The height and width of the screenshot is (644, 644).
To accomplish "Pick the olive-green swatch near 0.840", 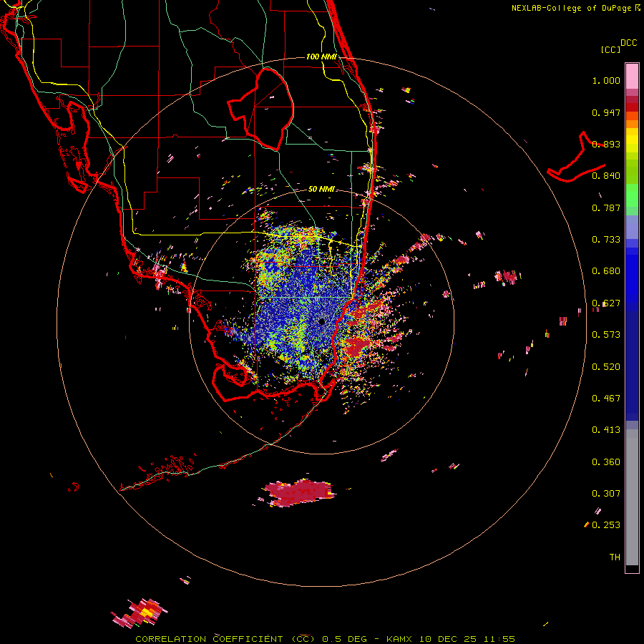I will point(632,172).
